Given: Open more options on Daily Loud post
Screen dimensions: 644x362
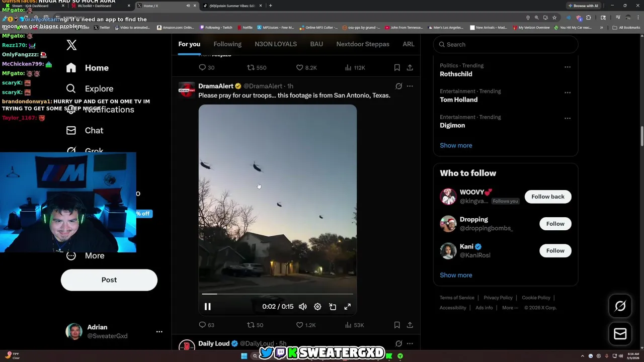Looking at the screenshot, I should coord(410,343).
